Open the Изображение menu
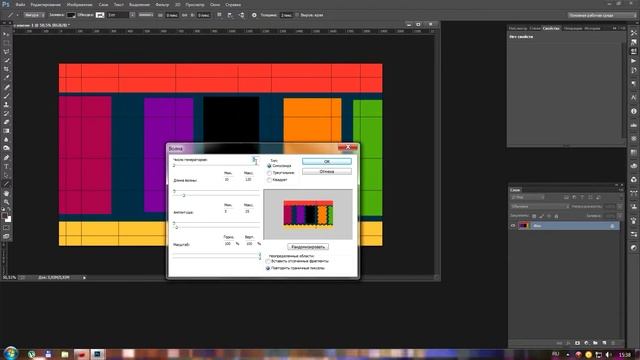The height and width of the screenshot is (360, 640). [x=79, y=5]
